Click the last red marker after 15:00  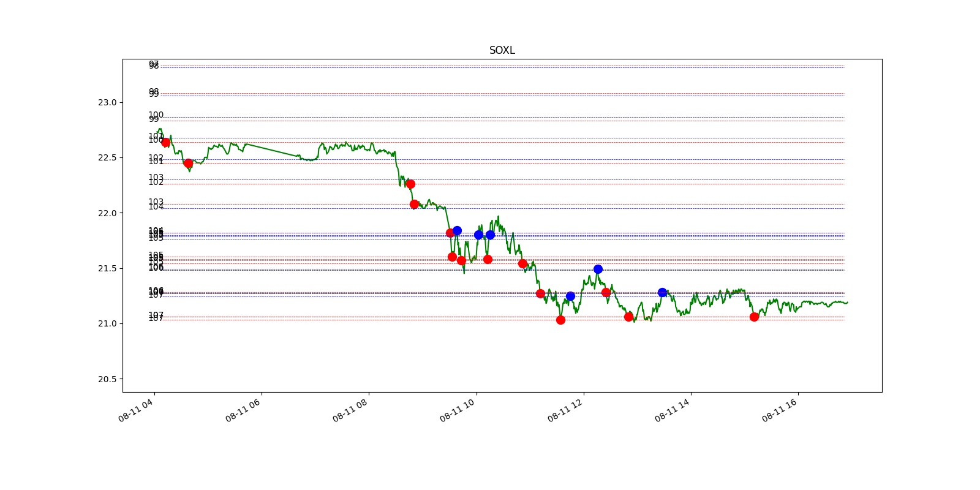[x=754, y=317]
